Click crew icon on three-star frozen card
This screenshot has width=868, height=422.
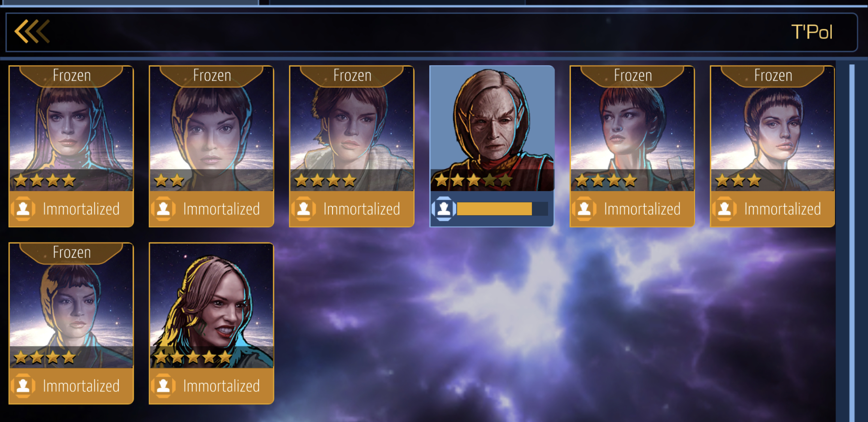click(x=724, y=209)
